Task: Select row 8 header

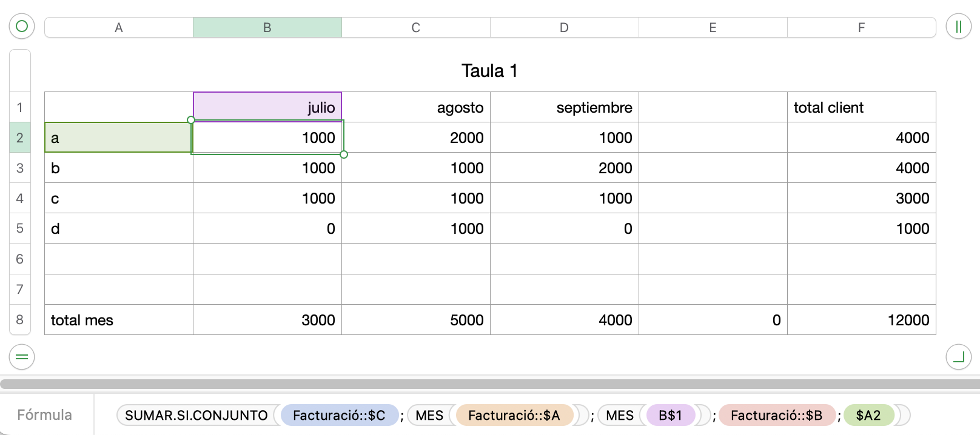Action: click(20, 320)
